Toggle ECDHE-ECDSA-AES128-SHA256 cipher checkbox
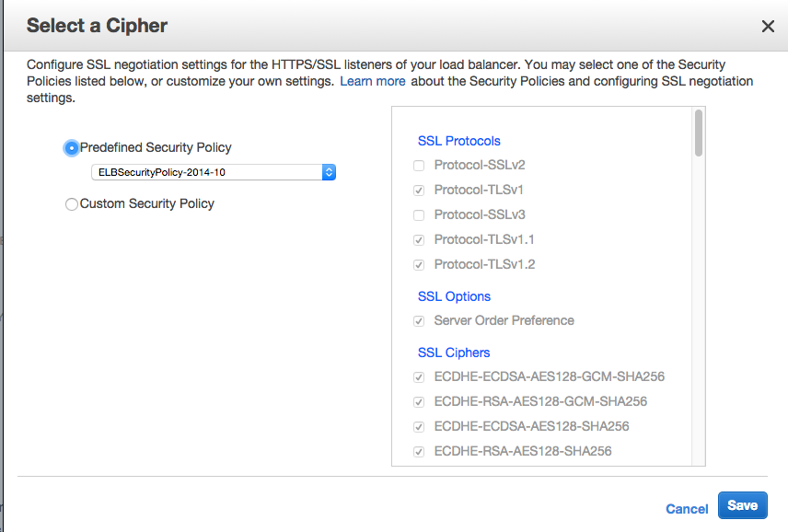The width and height of the screenshot is (788, 532). pos(419,427)
